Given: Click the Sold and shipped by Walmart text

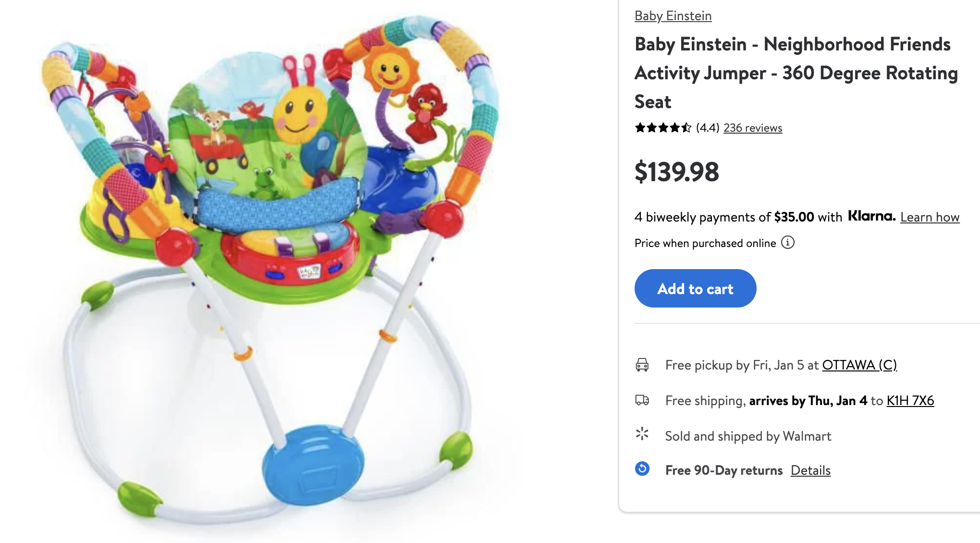Looking at the screenshot, I should click(748, 436).
